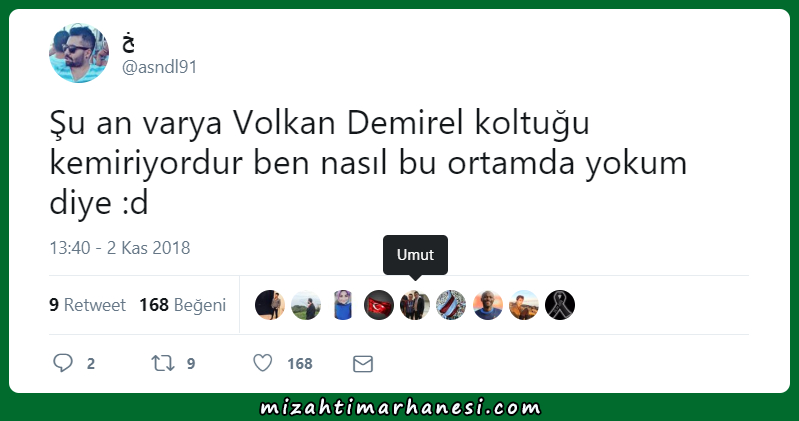The height and width of the screenshot is (421, 799).
Task: Open the liker avatar with green field
Action: click(x=306, y=305)
